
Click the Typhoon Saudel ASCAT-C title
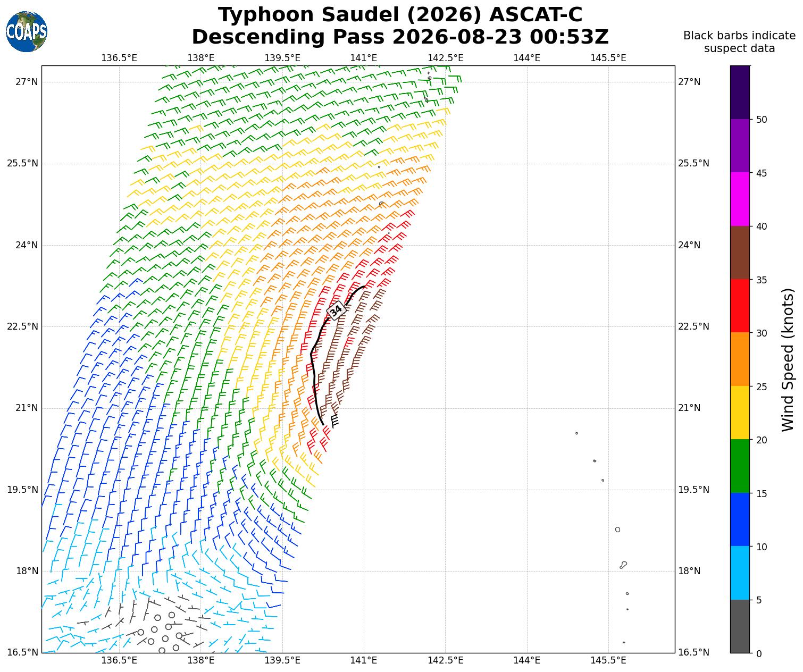pyautogui.click(x=400, y=15)
